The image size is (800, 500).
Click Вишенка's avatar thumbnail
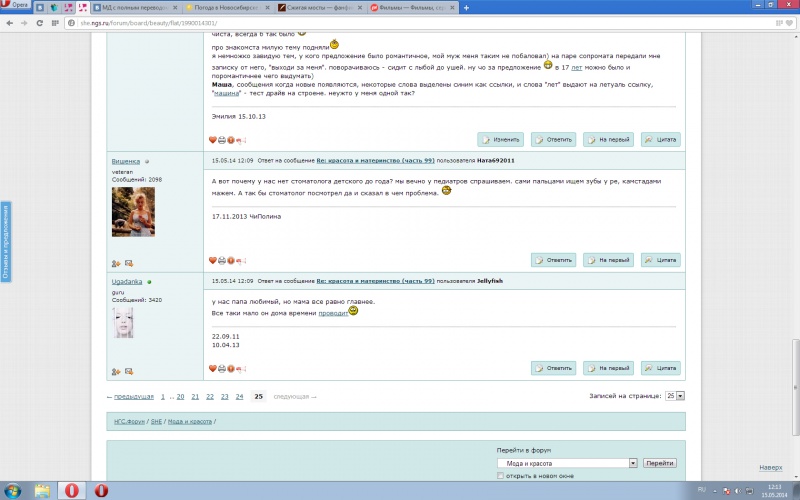(133, 211)
